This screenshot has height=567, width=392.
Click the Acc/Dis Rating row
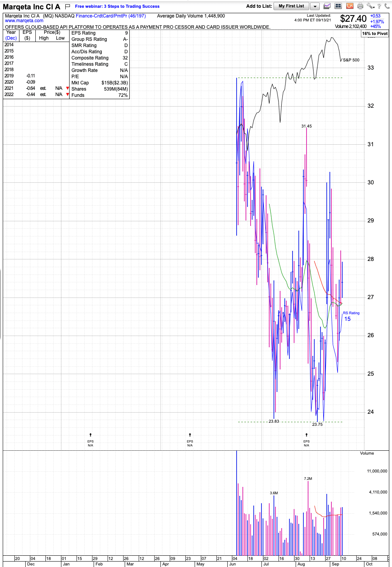click(99, 52)
